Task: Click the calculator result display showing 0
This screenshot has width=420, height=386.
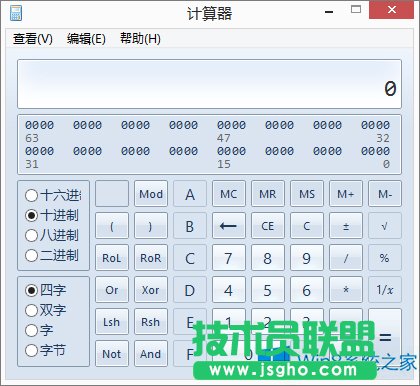Action: pyautogui.click(x=209, y=84)
